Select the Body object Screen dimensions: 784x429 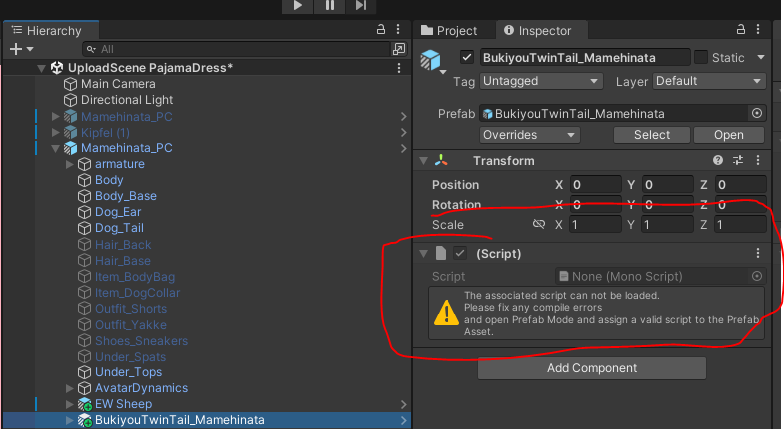coord(109,180)
